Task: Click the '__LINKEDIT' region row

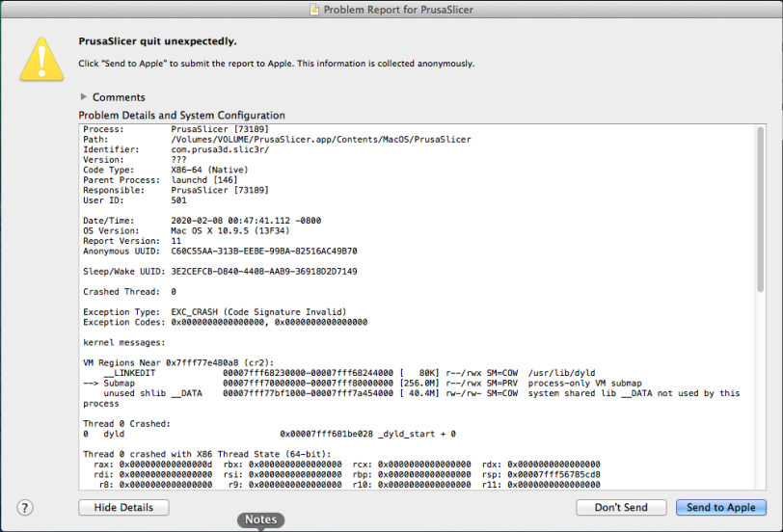Action: point(349,373)
